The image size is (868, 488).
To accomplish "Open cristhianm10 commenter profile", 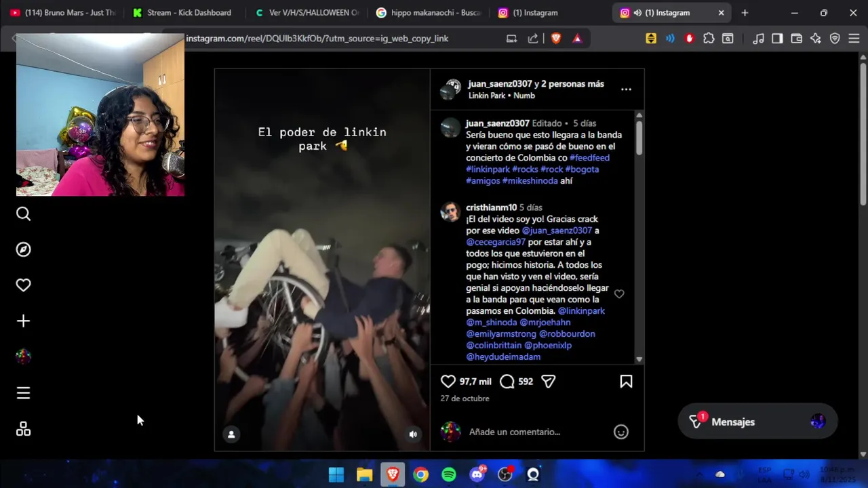I will point(491,207).
